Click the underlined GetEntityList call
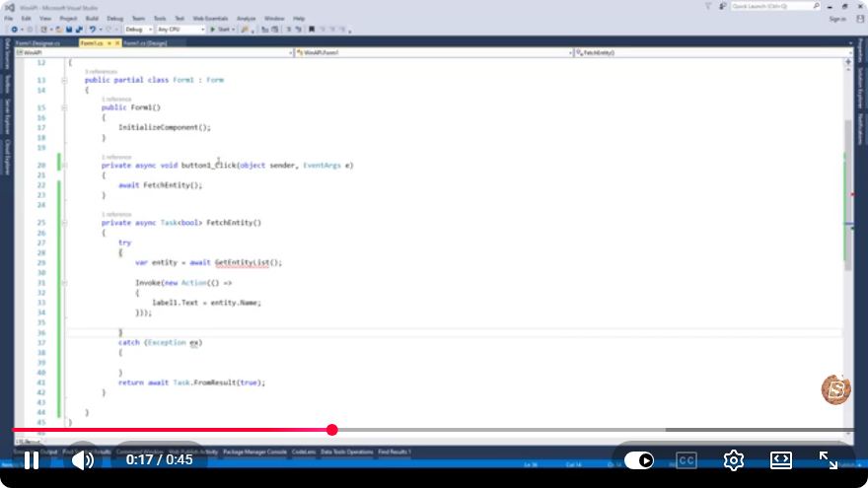Screen dimensions: 868x488 tap(242, 262)
